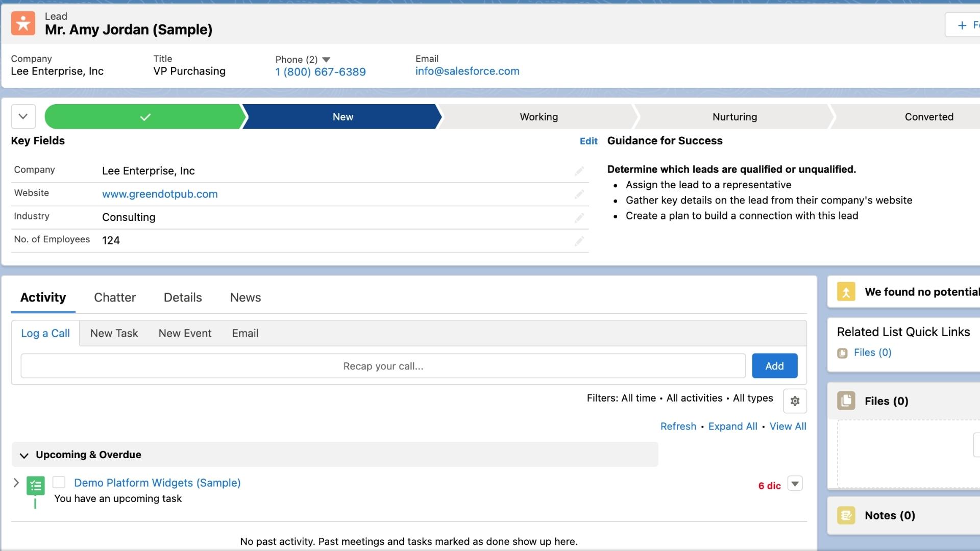Open the www.greendotpub.com website link

pos(160,194)
